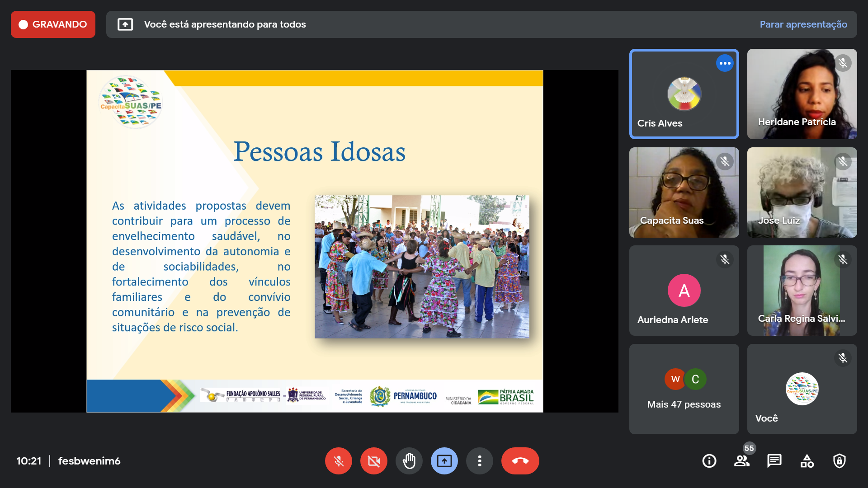Open host controls shield icon
The image size is (868, 488).
click(x=840, y=461)
